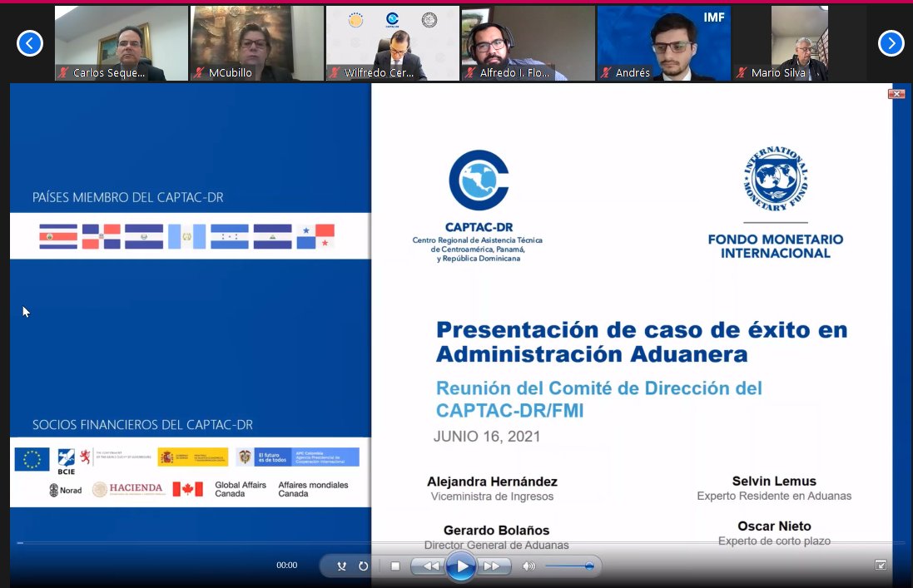
Task: Click the Panama flag
Action: (315, 237)
